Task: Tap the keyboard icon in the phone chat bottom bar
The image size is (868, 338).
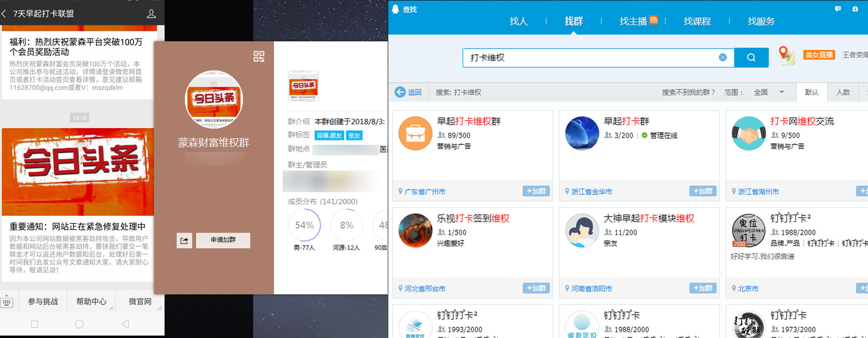Action: (7, 302)
